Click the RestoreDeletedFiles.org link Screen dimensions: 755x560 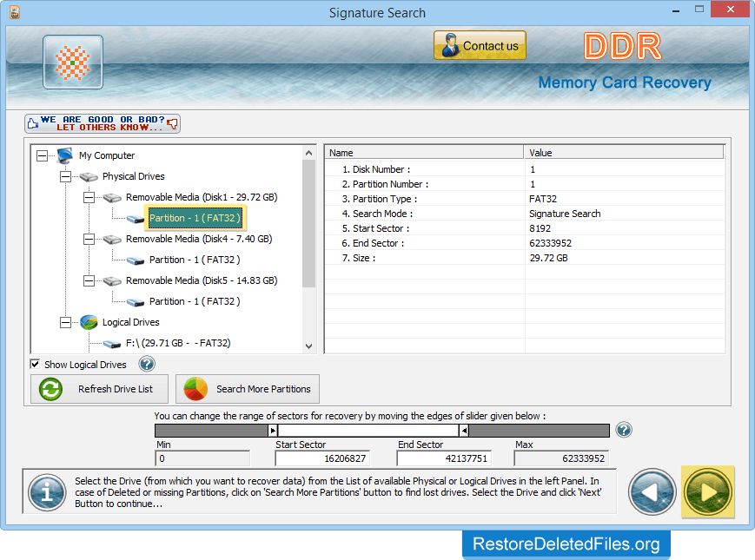pos(566,544)
